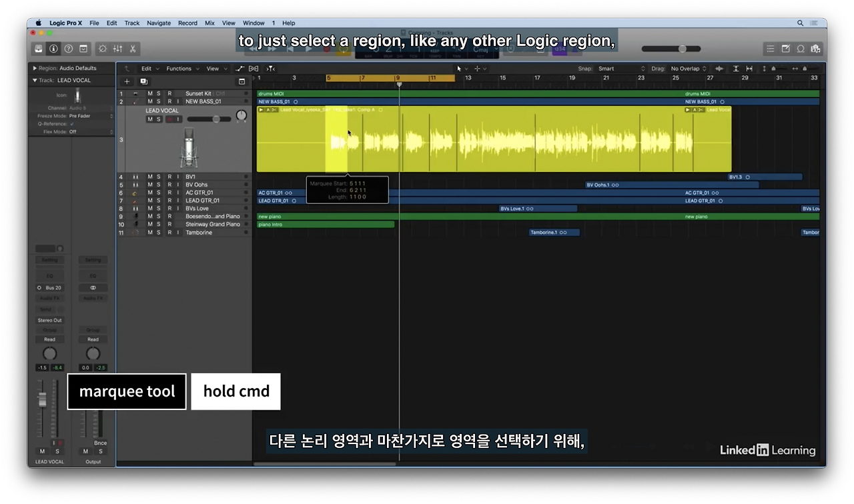Click the master volume slider in control bar

tap(671, 49)
